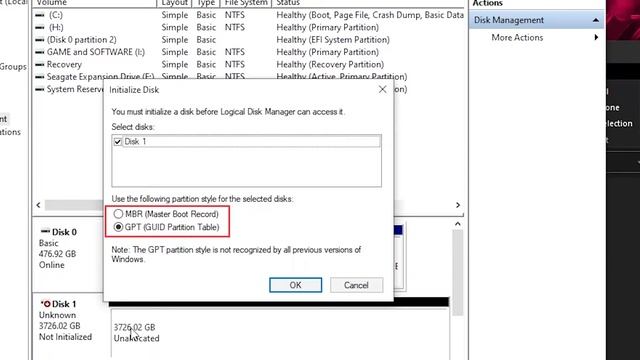
Task: Click Healthy (EFI System Partition) status cell
Action: coord(333,40)
